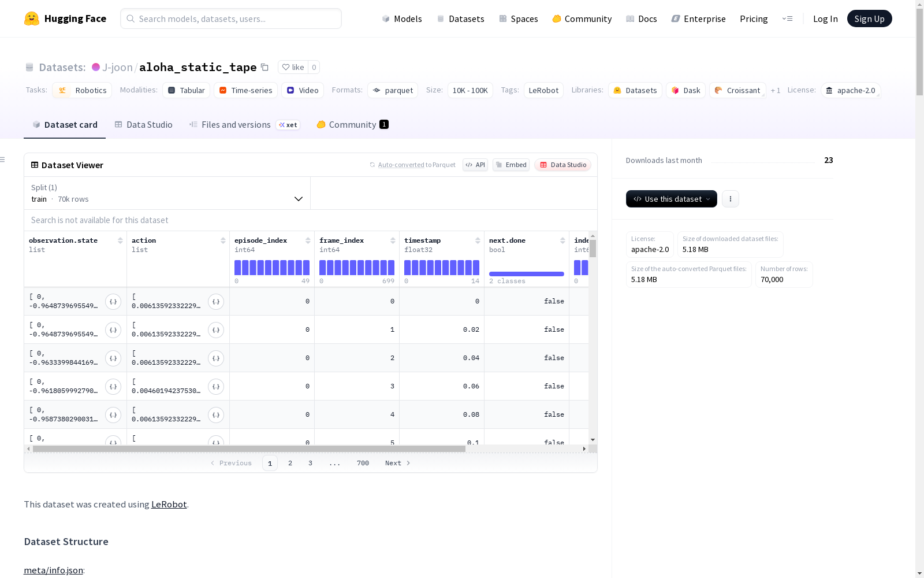Image resolution: width=924 pixels, height=578 pixels.
Task: Sort by the timestamp column
Action: click(x=478, y=240)
